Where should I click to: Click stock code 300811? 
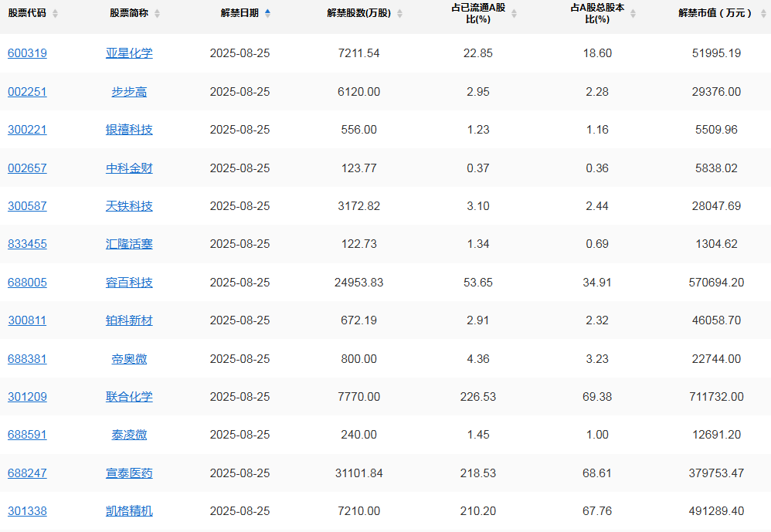pos(27,320)
